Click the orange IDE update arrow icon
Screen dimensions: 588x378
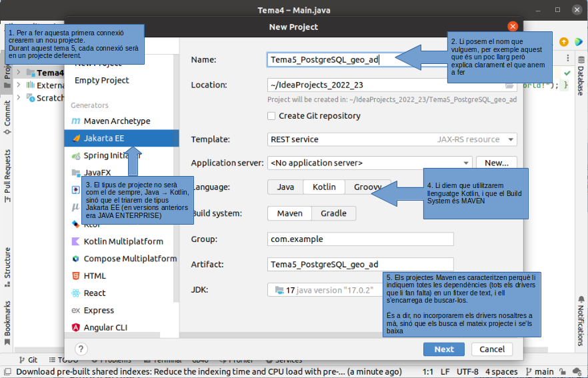pyautogui.click(x=563, y=42)
